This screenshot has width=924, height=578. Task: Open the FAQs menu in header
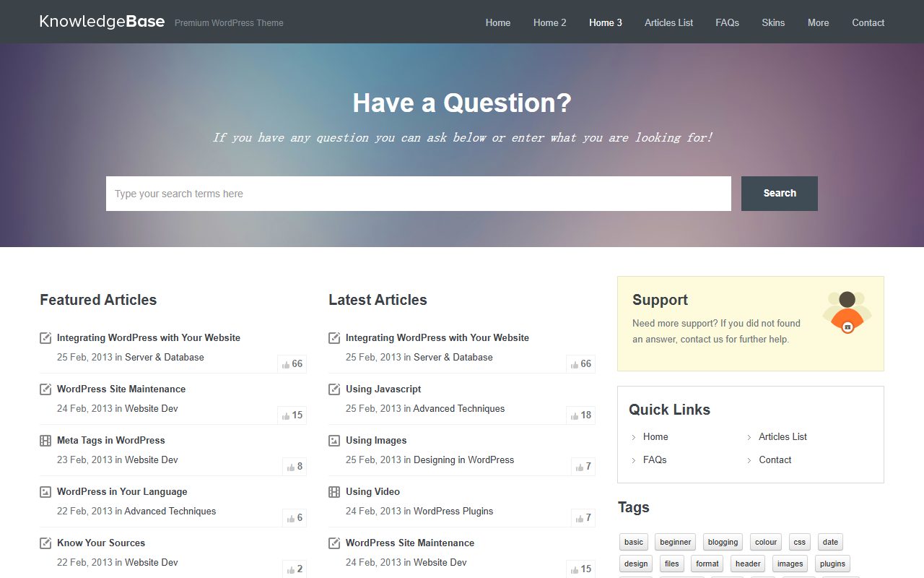pyautogui.click(x=728, y=22)
